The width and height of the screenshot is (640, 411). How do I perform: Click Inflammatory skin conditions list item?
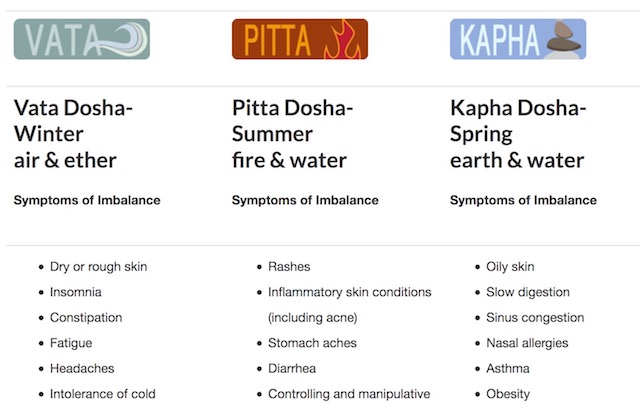tap(349, 305)
